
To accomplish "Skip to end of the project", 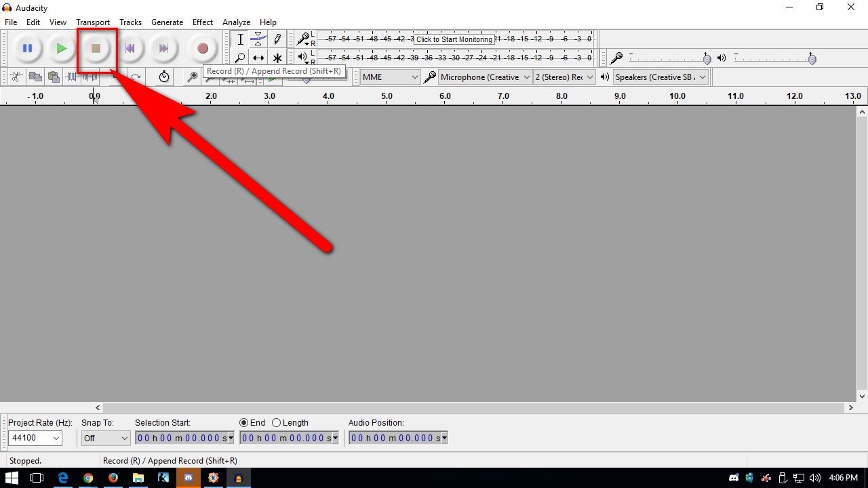I will [x=163, y=48].
